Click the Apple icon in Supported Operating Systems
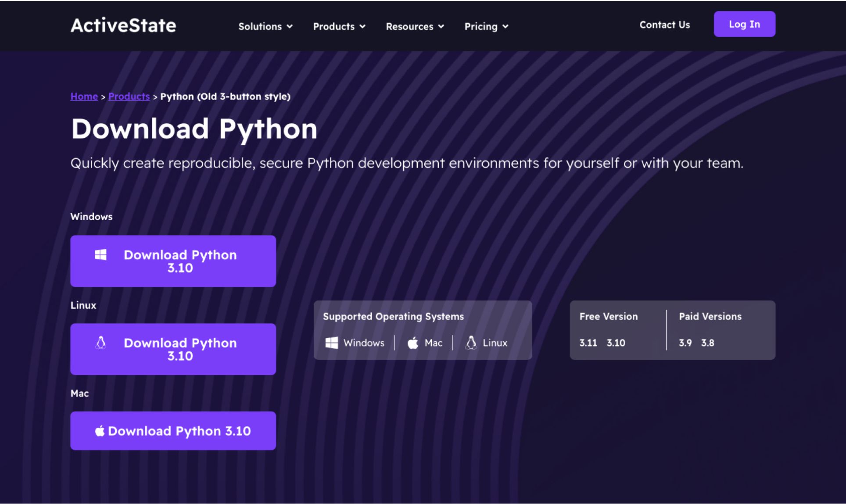The image size is (846, 504). coord(412,343)
